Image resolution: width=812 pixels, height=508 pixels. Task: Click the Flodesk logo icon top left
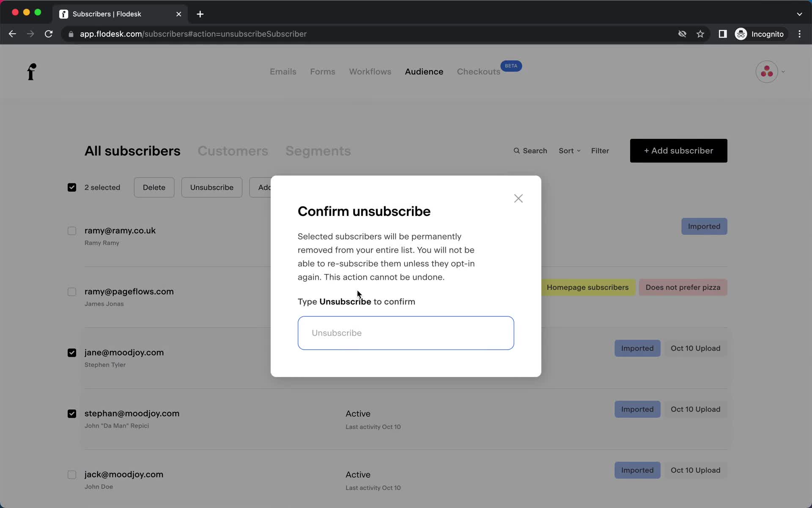coord(31,72)
